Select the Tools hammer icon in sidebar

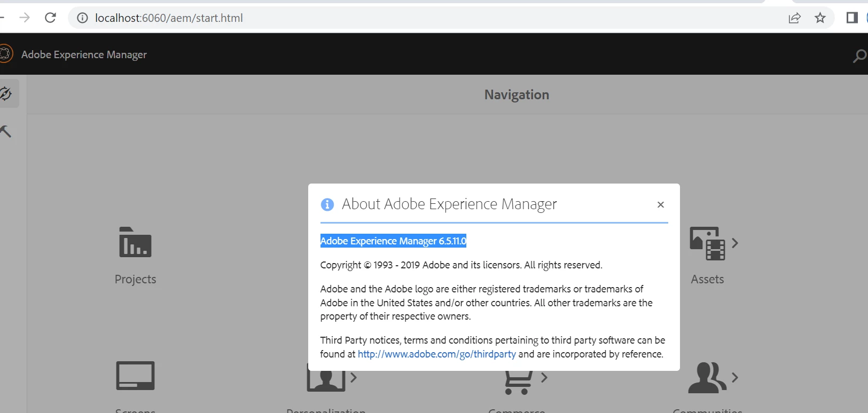pos(5,131)
